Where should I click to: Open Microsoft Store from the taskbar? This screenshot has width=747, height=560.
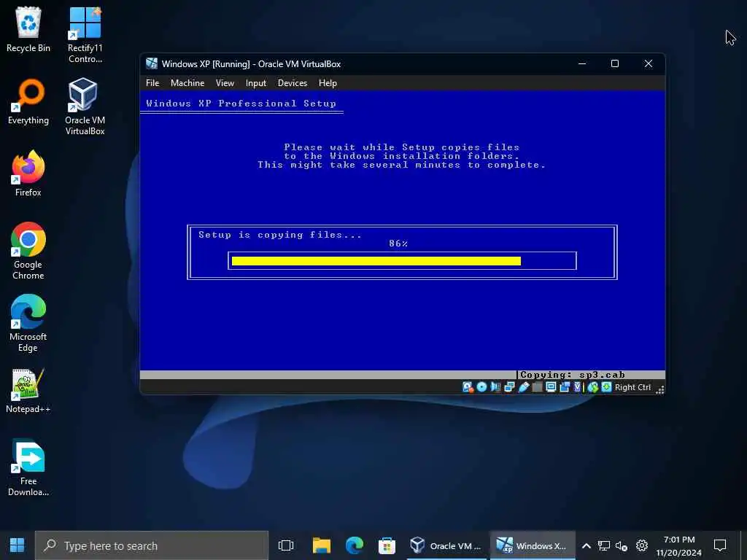tap(387, 545)
